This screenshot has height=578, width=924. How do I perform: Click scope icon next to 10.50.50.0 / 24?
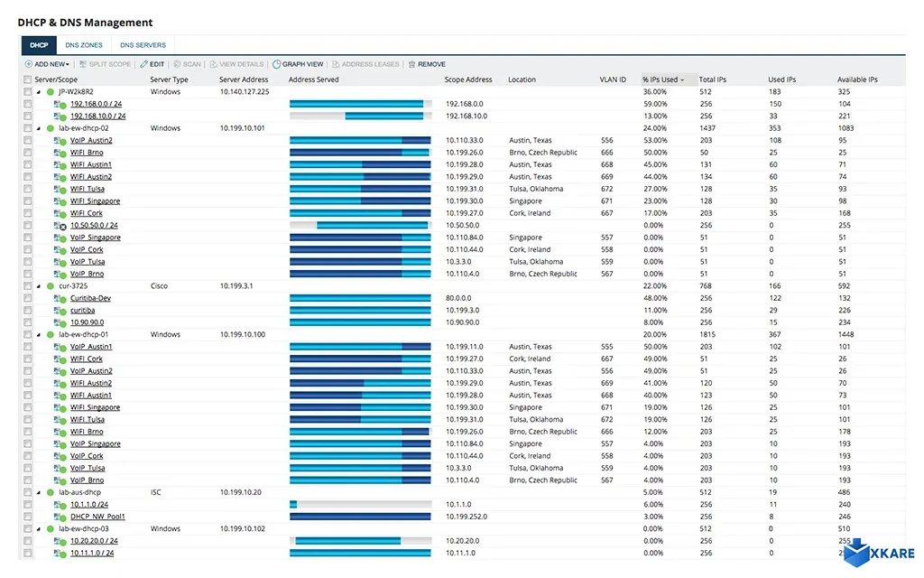coord(60,226)
